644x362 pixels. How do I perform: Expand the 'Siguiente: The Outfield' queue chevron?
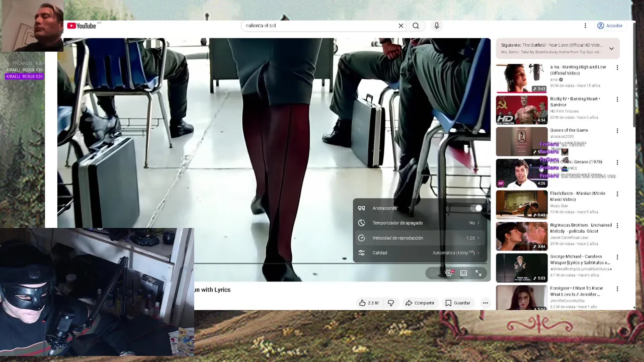pos(611,49)
